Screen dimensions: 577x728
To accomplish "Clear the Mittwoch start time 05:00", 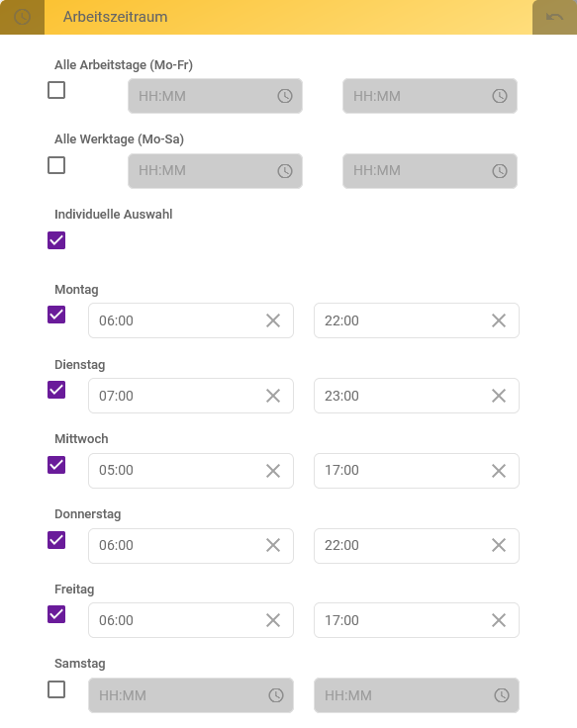I will point(273,471).
